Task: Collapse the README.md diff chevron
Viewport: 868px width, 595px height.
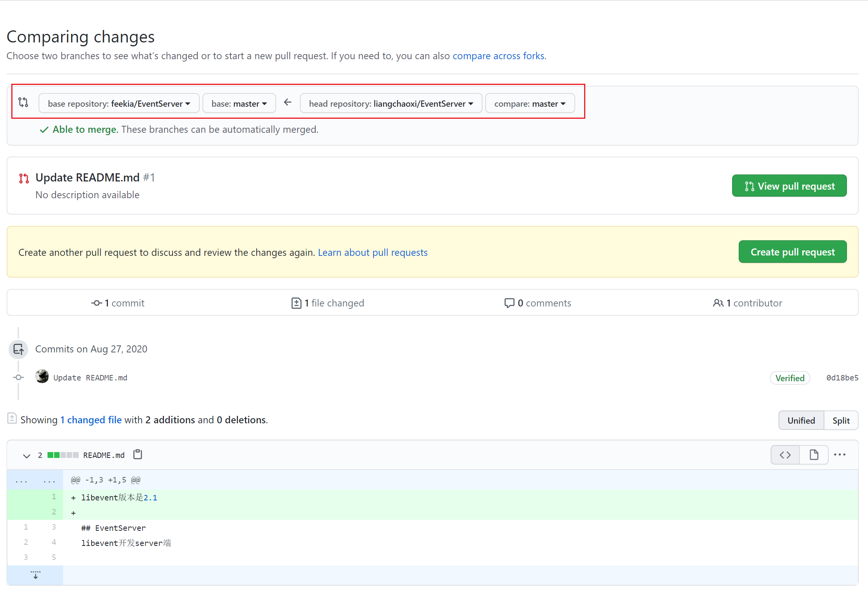Action: 26,456
